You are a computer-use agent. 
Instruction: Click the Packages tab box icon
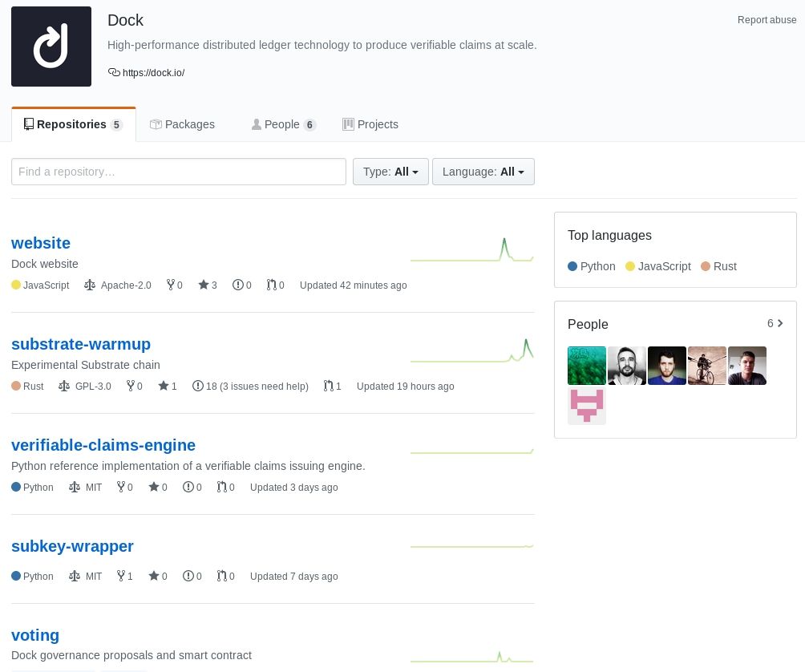point(156,124)
